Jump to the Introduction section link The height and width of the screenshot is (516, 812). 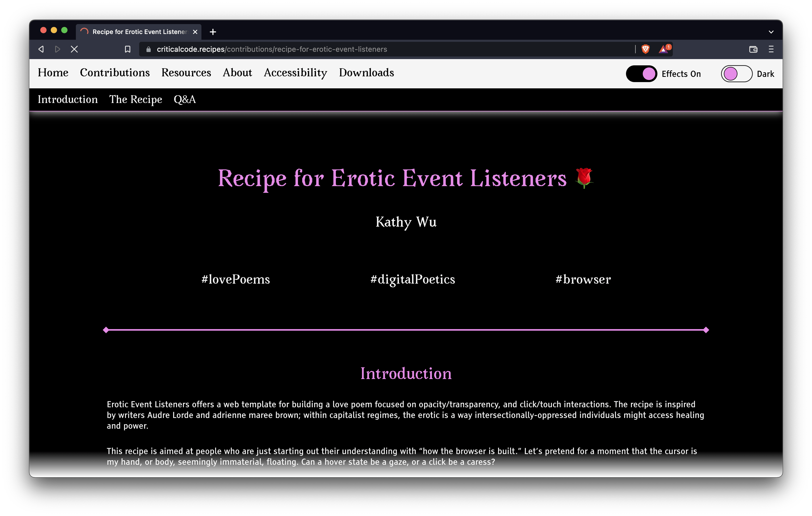pos(68,99)
